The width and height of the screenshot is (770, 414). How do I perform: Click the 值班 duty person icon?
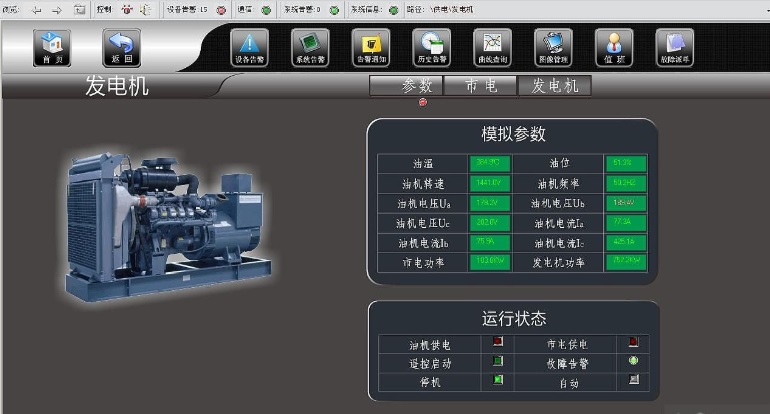(614, 45)
